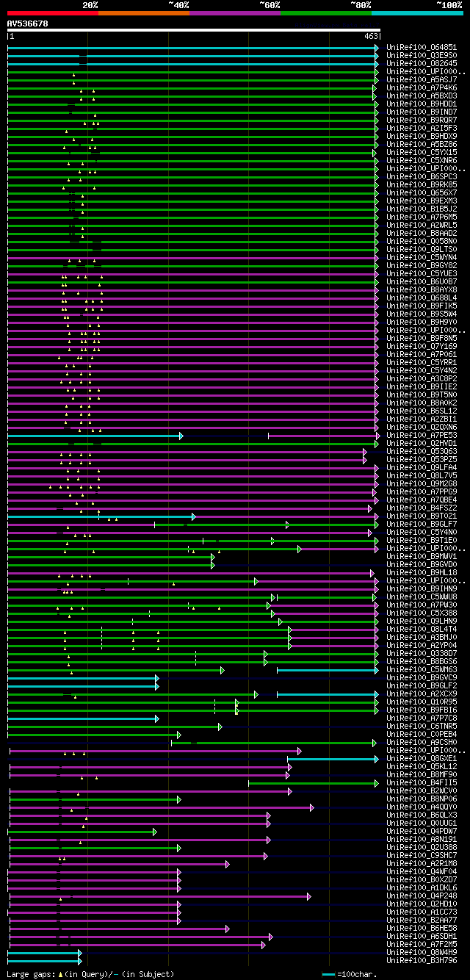The width and height of the screenshot is (470, 980).
Task: Click the UniRef100_Q9LFA4 hit name
Action: [422, 467]
